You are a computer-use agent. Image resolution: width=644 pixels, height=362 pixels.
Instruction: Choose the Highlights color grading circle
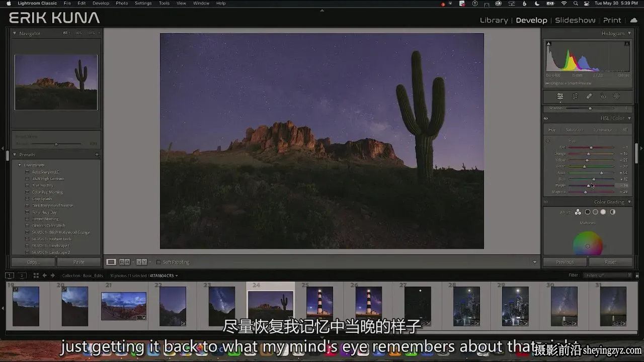click(x=603, y=212)
